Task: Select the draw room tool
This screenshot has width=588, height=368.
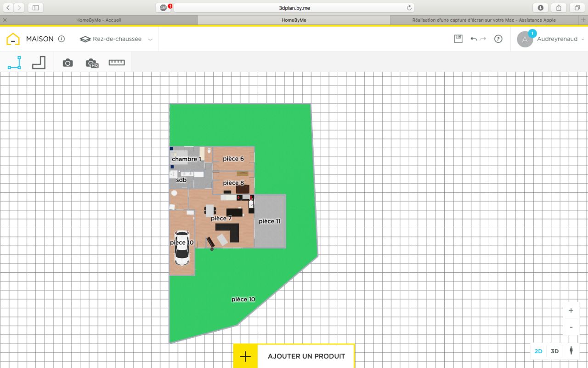Action: pyautogui.click(x=39, y=63)
